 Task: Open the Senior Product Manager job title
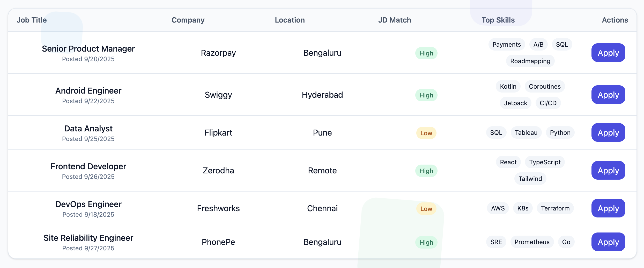point(88,48)
